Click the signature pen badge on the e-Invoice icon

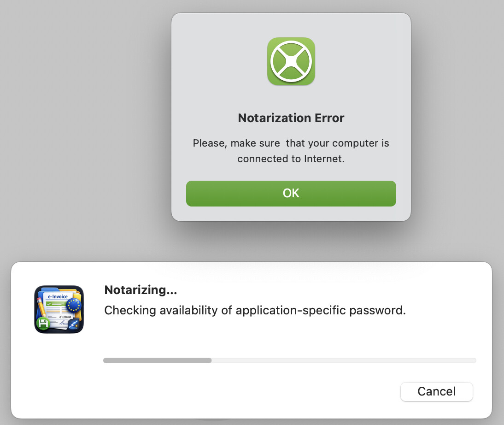pos(74,324)
